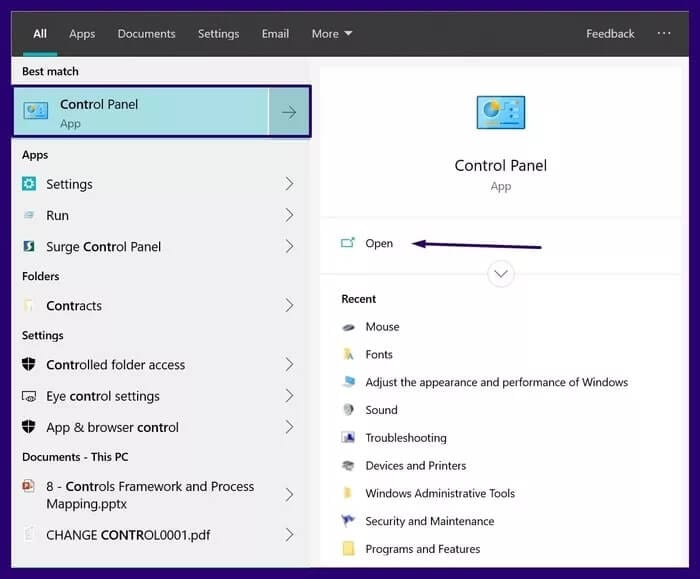Expand the Eye control settings chevron
The width and height of the screenshot is (700, 579).
point(289,396)
